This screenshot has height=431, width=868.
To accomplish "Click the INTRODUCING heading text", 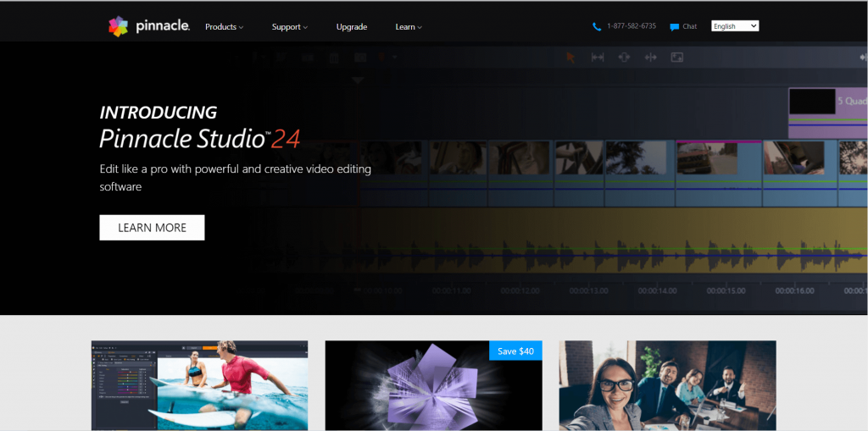I will point(159,113).
